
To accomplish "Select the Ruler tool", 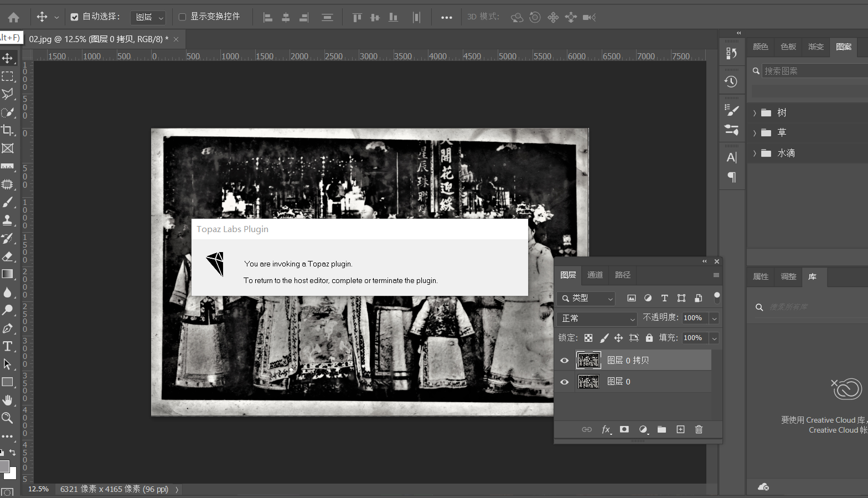I will pos(8,166).
